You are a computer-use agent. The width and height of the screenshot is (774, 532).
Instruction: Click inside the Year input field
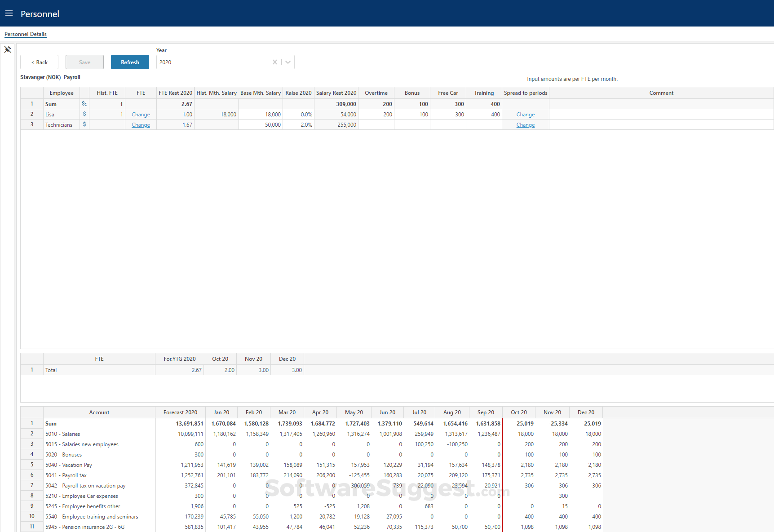[211, 62]
